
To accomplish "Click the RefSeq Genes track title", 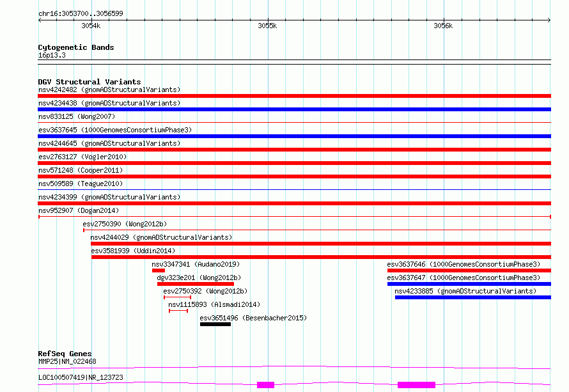I will (65, 354).
